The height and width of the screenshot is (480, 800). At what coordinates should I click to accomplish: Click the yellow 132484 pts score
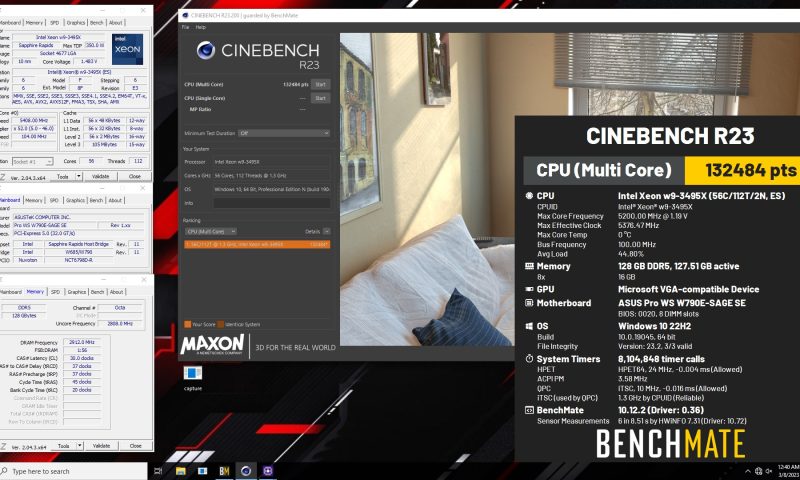(x=750, y=170)
